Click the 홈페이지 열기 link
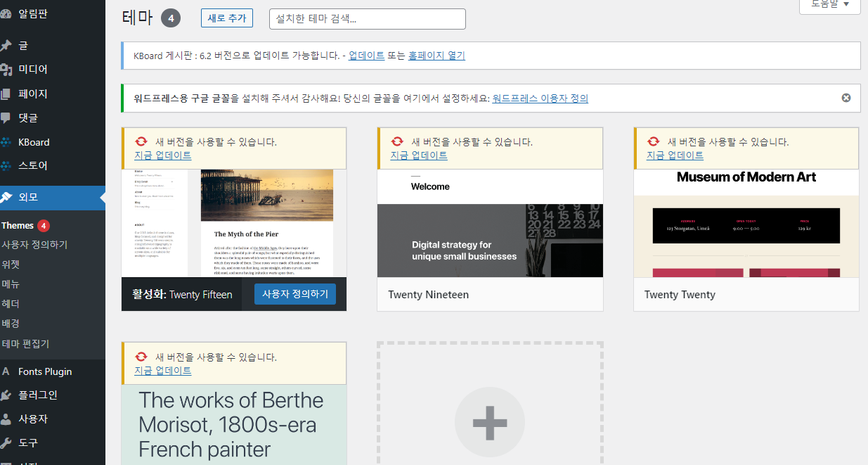Image resolution: width=868 pixels, height=465 pixels. [x=436, y=56]
